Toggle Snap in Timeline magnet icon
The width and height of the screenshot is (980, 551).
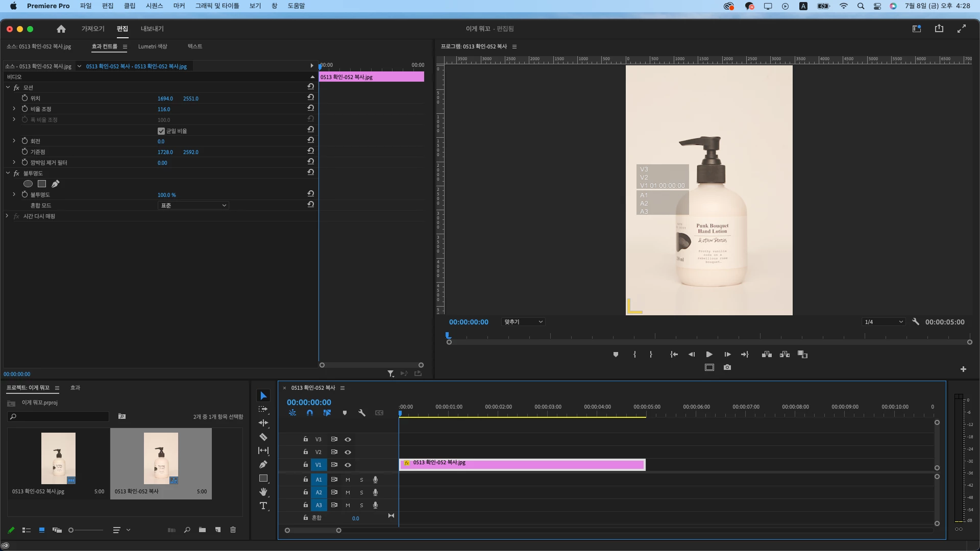pos(310,413)
